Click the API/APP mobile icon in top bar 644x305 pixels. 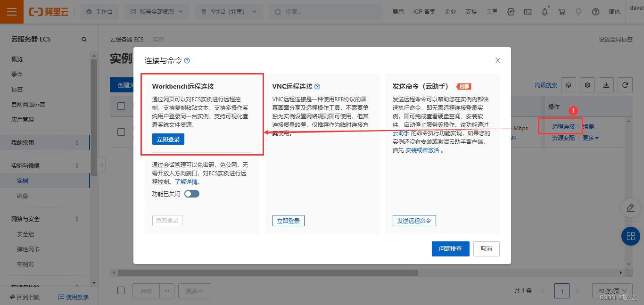coord(511,11)
